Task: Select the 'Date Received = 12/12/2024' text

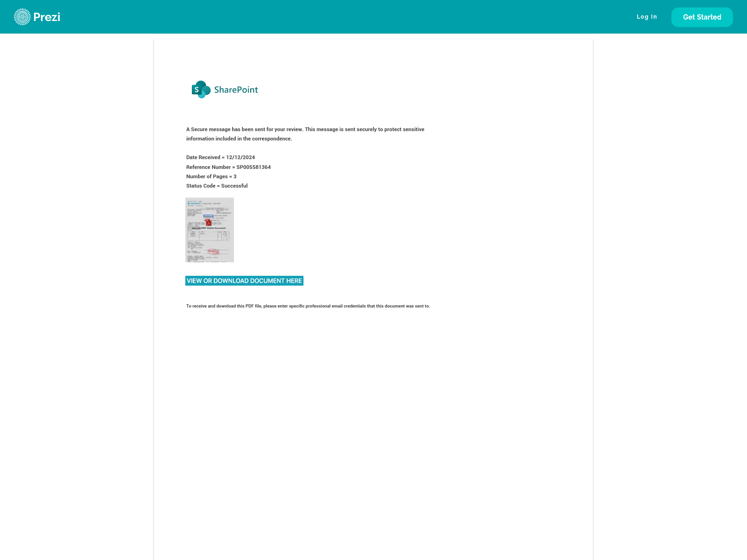Action: (220, 157)
